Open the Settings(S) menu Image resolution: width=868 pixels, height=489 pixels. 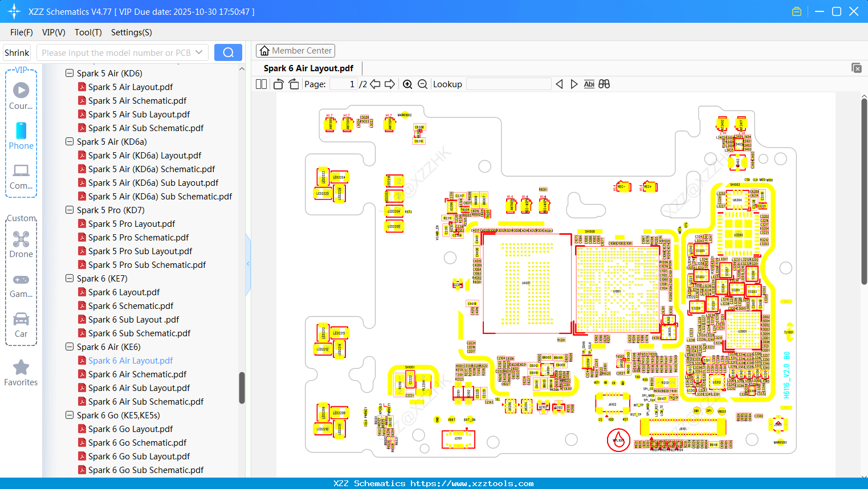tap(131, 32)
